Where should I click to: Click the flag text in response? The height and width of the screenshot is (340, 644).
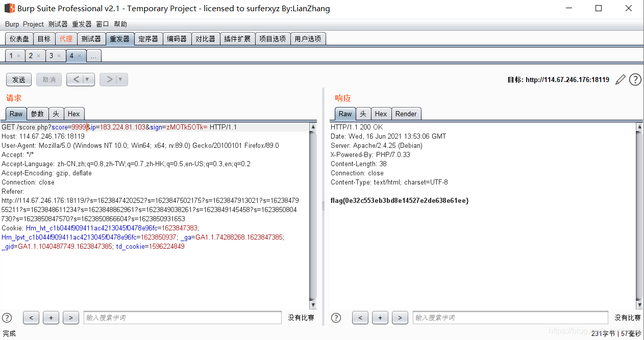[x=400, y=201]
